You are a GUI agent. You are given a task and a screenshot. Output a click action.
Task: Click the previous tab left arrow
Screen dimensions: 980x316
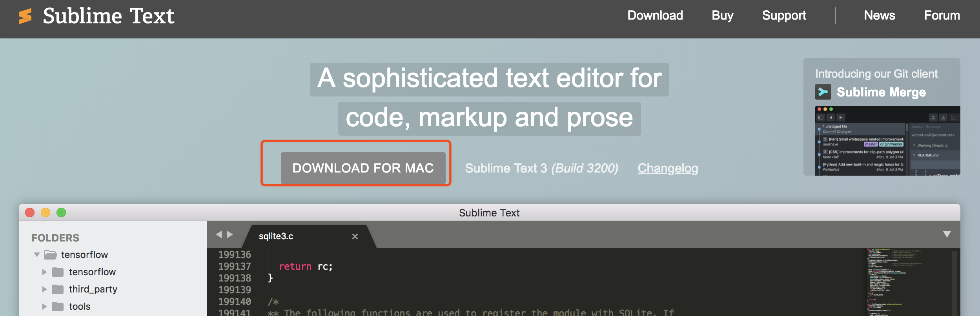[219, 234]
